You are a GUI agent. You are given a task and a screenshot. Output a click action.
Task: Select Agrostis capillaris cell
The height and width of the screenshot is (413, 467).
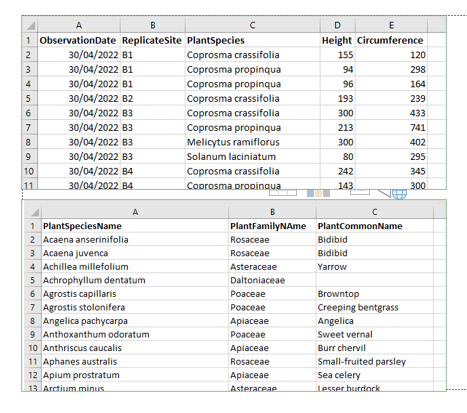(135, 294)
